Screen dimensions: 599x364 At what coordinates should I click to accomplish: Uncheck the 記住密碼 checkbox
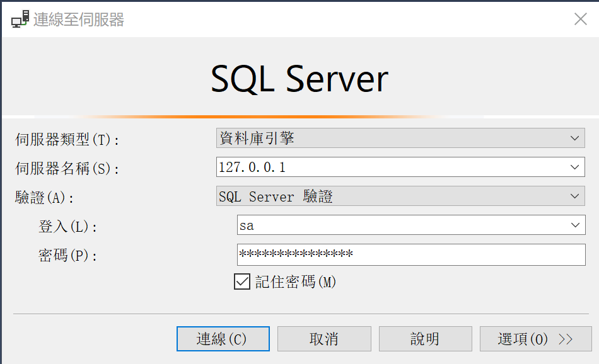point(241,282)
